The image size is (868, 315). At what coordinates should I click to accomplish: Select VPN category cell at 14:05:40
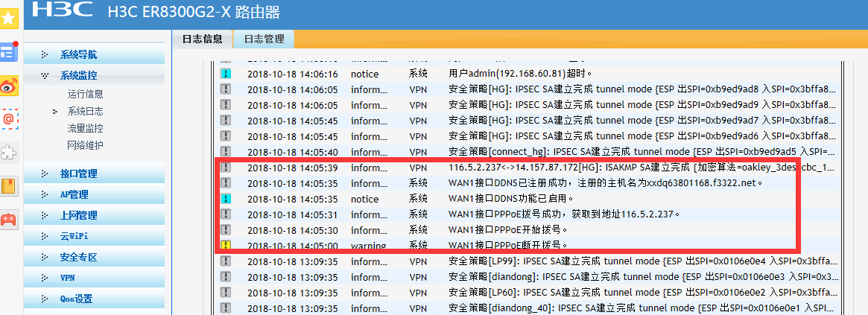418,152
